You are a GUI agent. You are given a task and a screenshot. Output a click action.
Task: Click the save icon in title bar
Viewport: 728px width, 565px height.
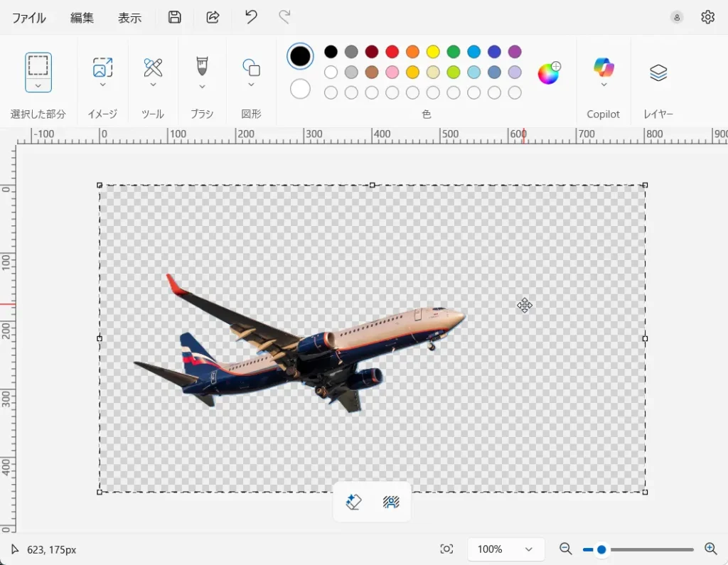(x=174, y=18)
